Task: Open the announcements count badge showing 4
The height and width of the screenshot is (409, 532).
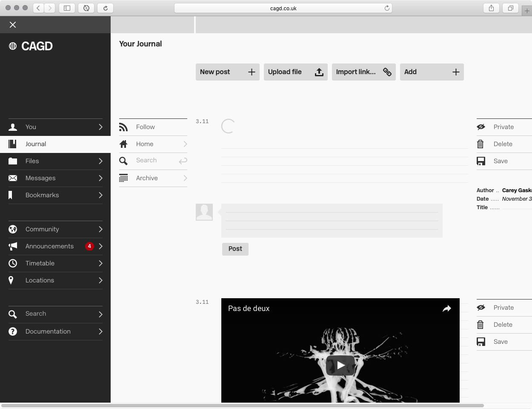Action: (89, 246)
